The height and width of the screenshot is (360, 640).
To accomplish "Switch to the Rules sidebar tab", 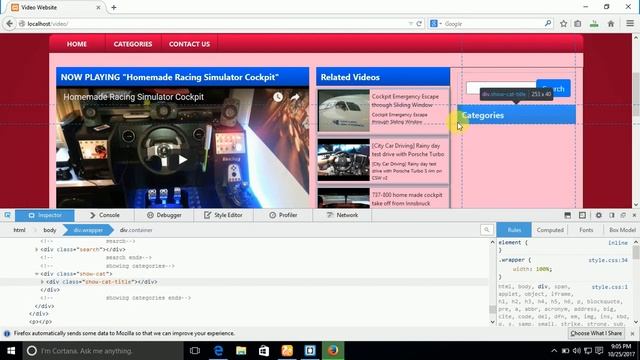I will click(514, 230).
